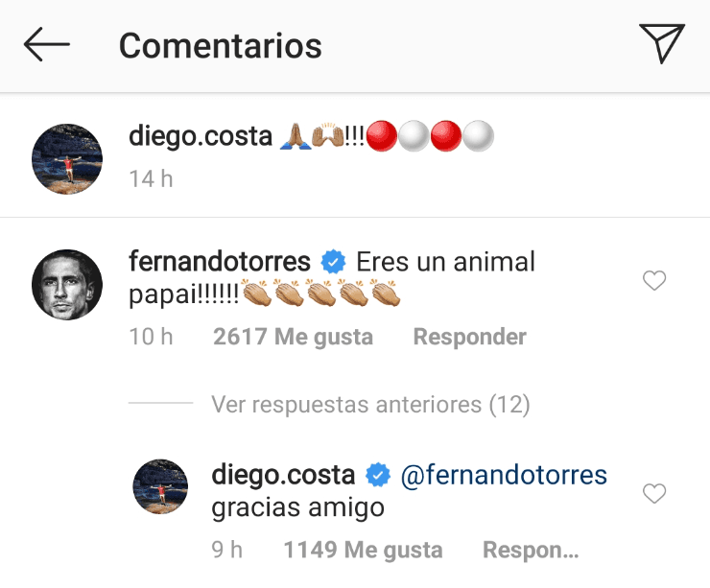710x588 pixels.
Task: Open the diego.costa username in the caption
Action: 200,137
